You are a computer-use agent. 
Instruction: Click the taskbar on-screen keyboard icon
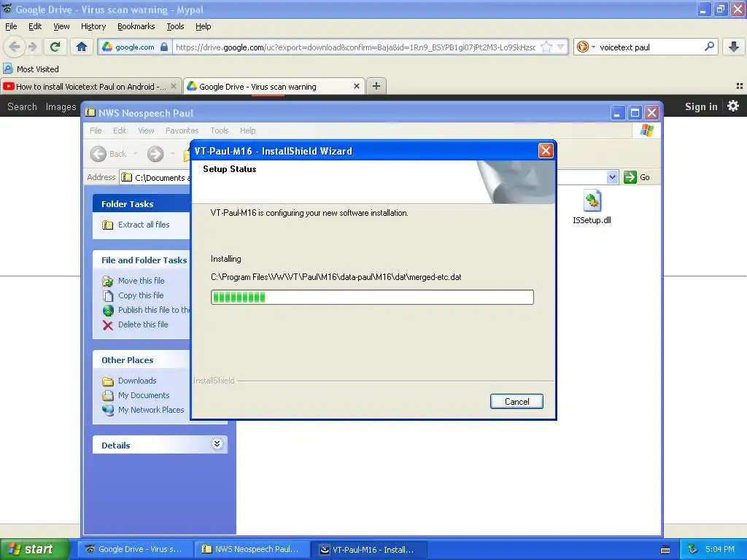pos(665,550)
